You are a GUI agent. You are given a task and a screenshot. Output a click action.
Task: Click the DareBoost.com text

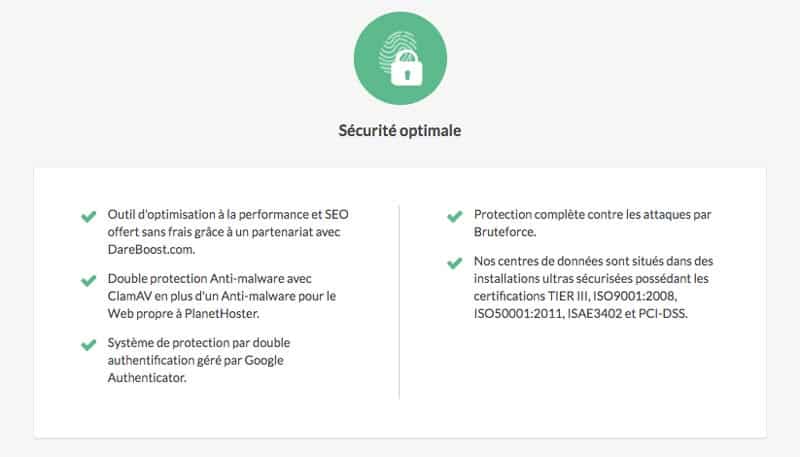tap(151, 249)
